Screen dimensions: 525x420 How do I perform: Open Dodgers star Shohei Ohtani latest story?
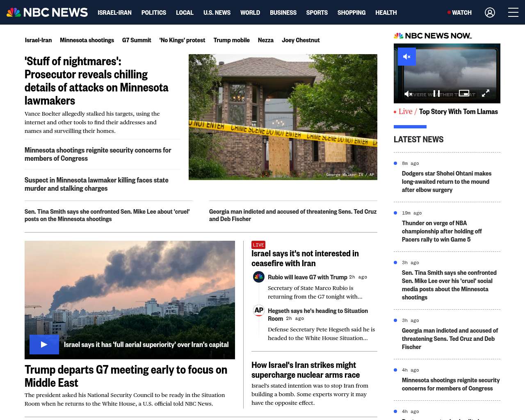(x=447, y=182)
